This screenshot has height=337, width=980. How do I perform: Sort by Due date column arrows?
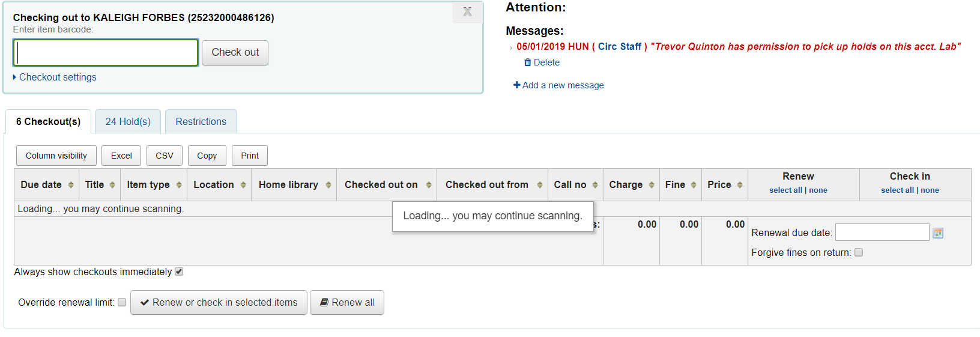(71, 185)
